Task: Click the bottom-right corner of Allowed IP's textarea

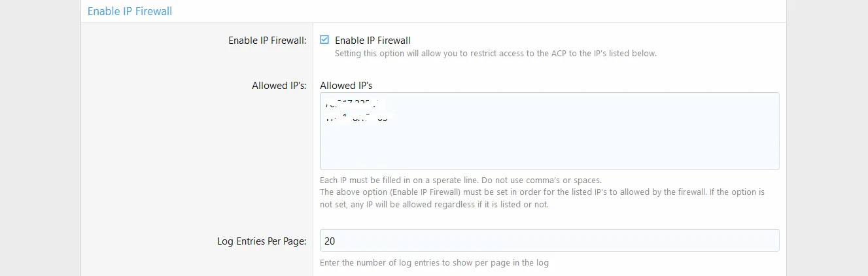Action: 774,165
